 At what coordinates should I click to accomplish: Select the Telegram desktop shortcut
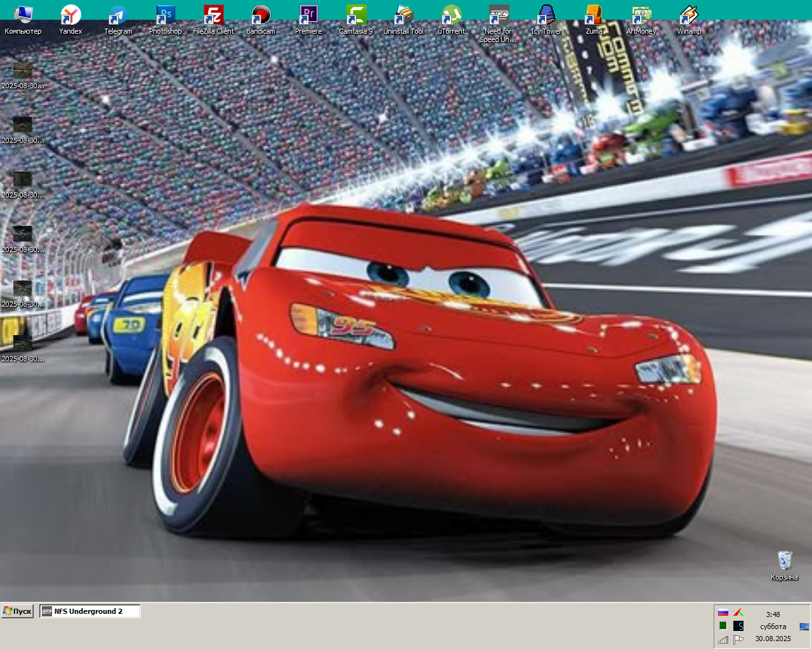(x=118, y=20)
